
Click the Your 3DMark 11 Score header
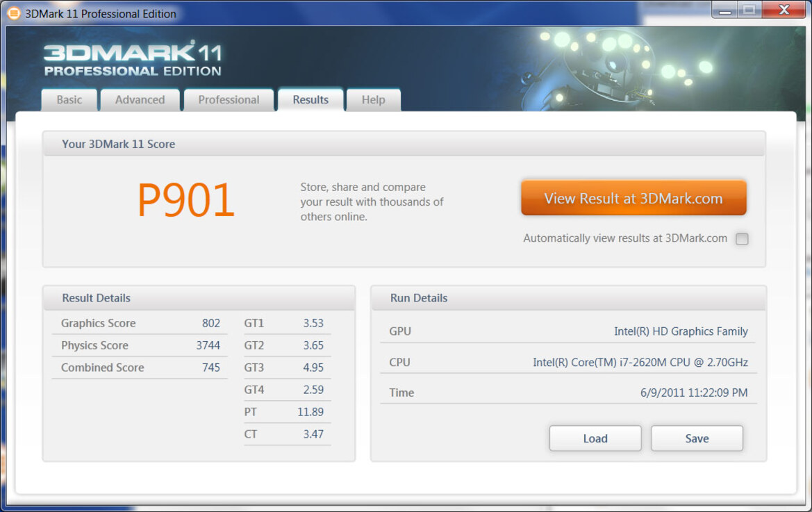[x=119, y=144]
